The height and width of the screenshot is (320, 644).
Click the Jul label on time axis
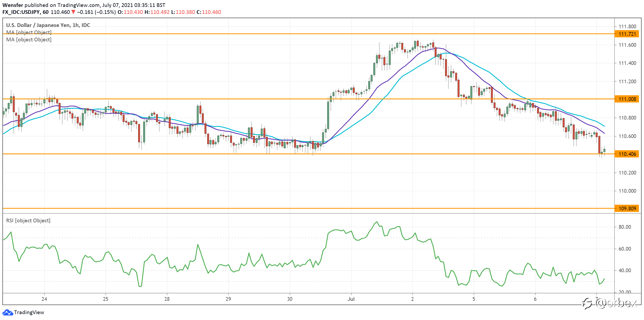pos(351,299)
